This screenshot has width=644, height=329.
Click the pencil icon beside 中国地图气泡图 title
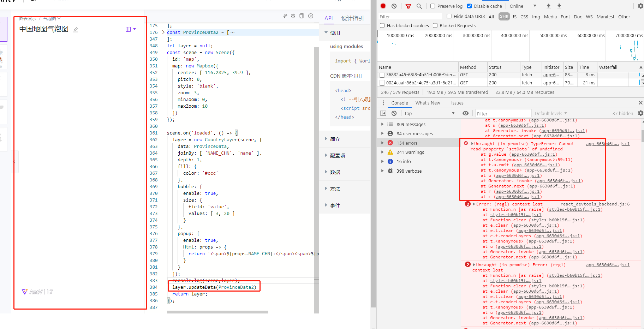[75, 30]
